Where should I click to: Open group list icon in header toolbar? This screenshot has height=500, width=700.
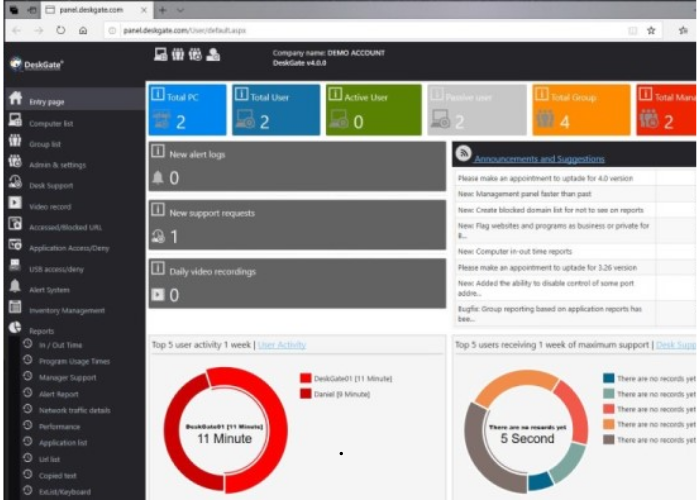[178, 54]
